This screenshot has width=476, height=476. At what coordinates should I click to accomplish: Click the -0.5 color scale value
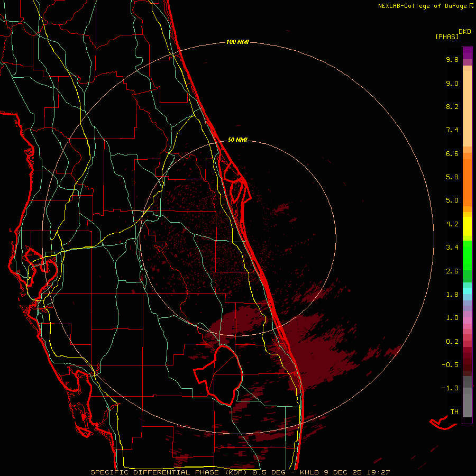click(x=450, y=365)
